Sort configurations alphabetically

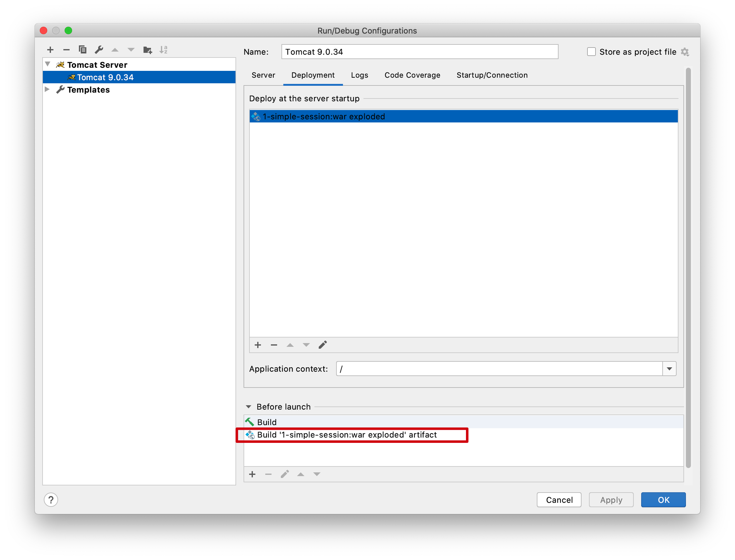pyautogui.click(x=163, y=50)
